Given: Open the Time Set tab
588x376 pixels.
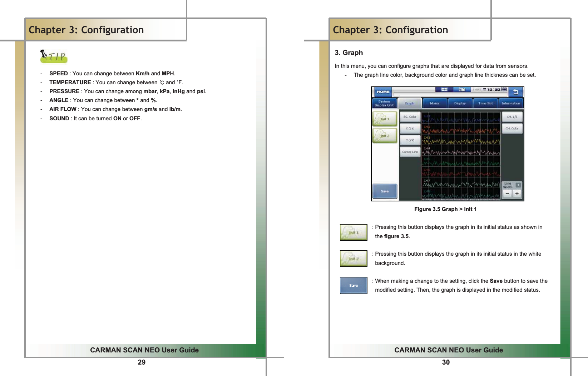Looking at the screenshot, I should [485, 103].
